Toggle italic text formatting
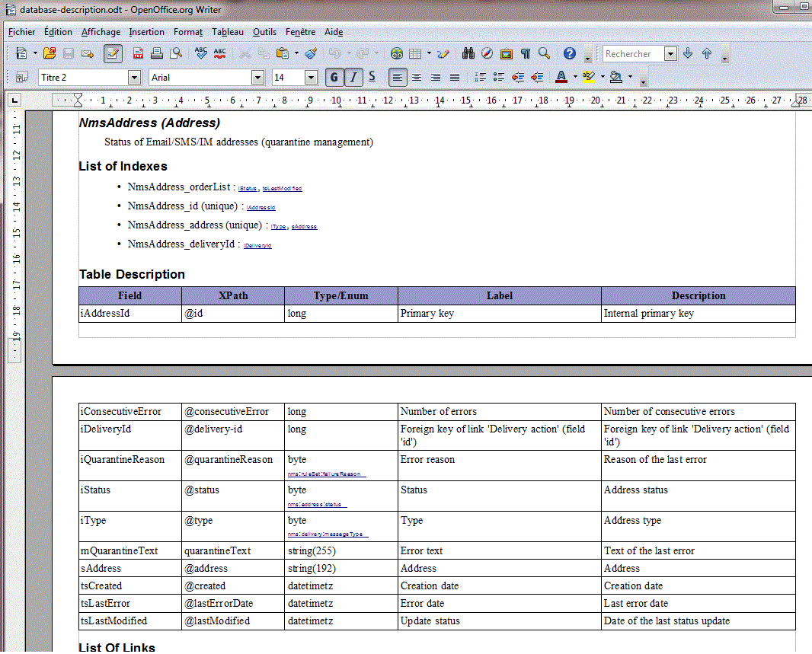 [x=353, y=77]
